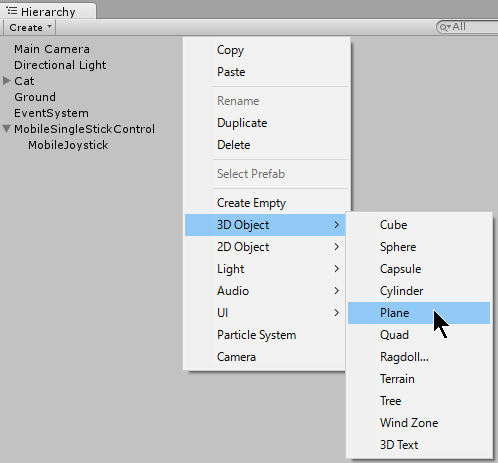This screenshot has width=498, height=463.
Task: Create a Cylinder from submenu
Action: [x=419, y=291]
